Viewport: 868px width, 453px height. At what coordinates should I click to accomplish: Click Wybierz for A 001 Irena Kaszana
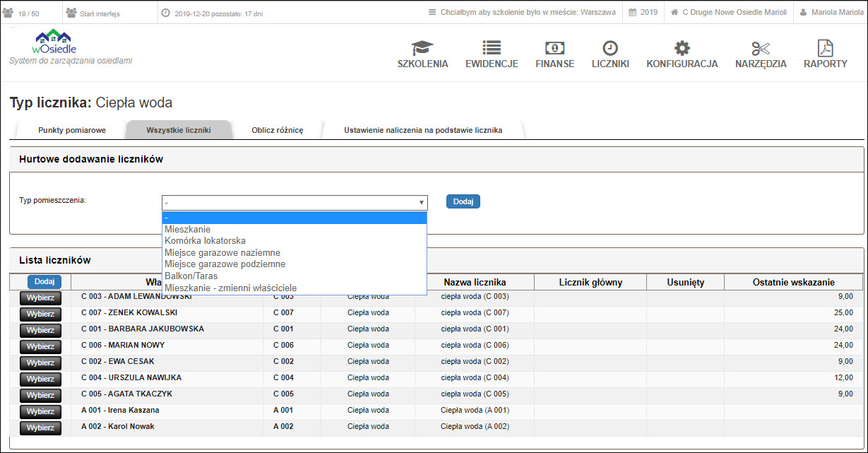40,411
